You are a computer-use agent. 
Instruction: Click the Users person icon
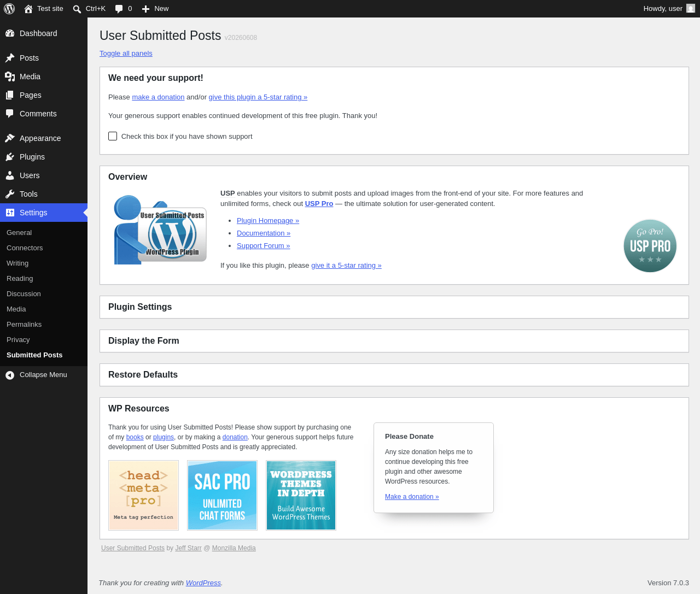click(x=10, y=175)
